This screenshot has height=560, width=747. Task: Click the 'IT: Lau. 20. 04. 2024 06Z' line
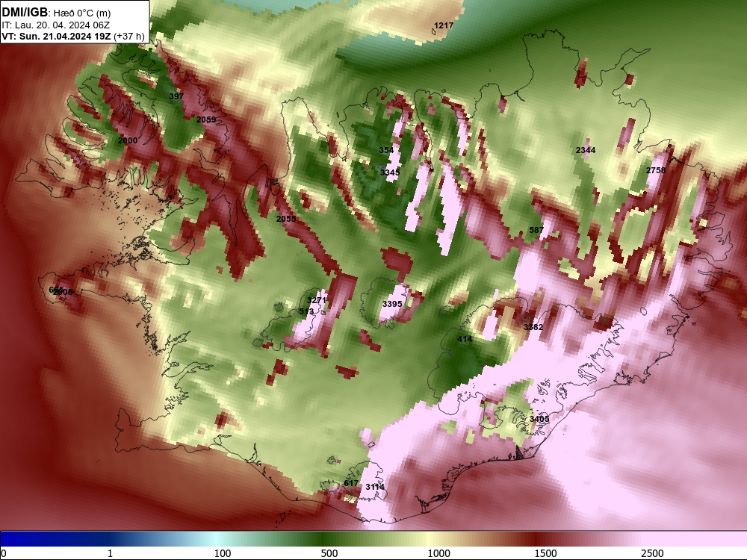56,25
